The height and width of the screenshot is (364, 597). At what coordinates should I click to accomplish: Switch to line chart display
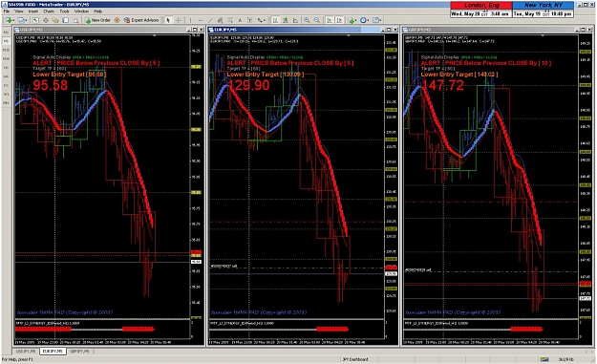[295, 20]
